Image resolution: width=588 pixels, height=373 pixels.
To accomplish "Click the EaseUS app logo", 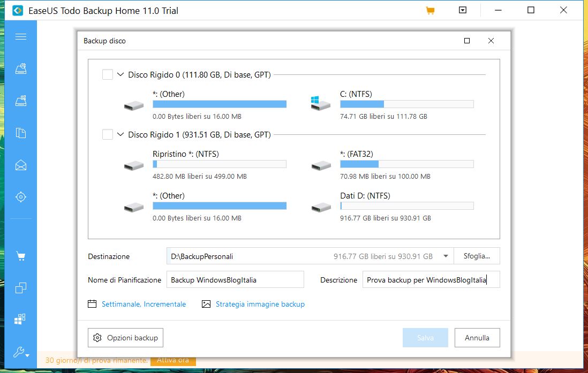I will [x=17, y=11].
